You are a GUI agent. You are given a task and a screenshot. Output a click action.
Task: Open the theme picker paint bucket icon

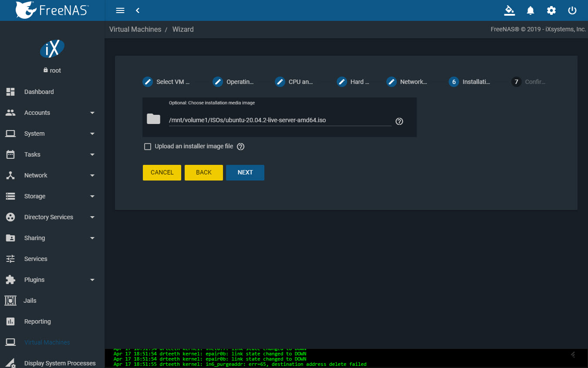(x=510, y=10)
